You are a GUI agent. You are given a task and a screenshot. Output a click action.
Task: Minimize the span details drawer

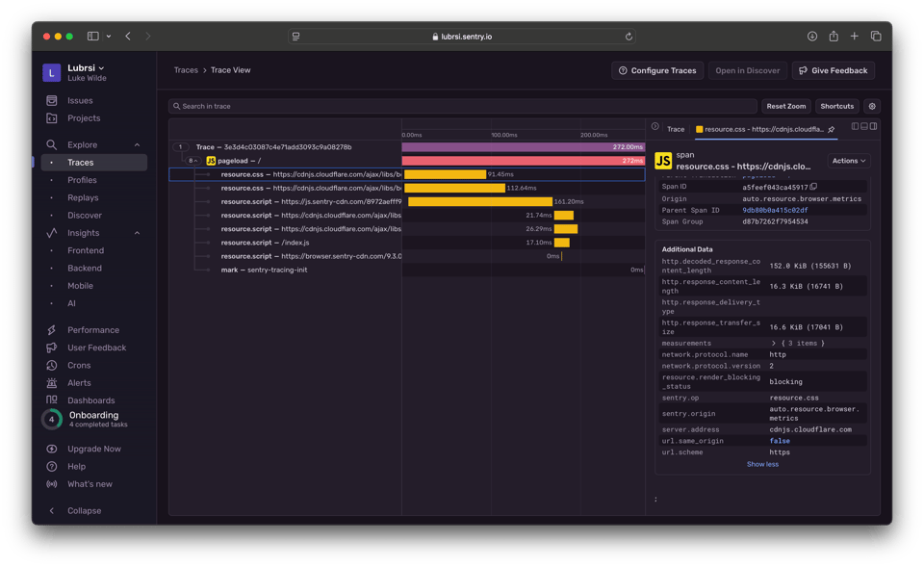(654, 127)
